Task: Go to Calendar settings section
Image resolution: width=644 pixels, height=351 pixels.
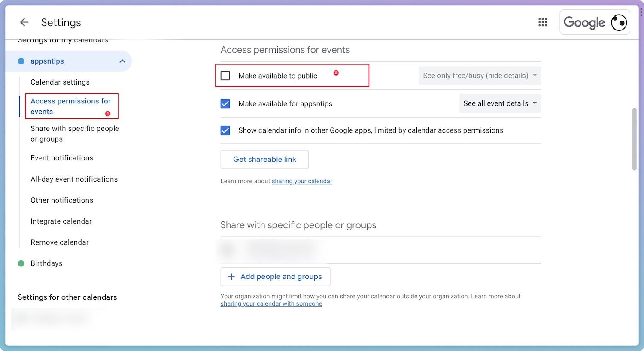Action: 60,82
